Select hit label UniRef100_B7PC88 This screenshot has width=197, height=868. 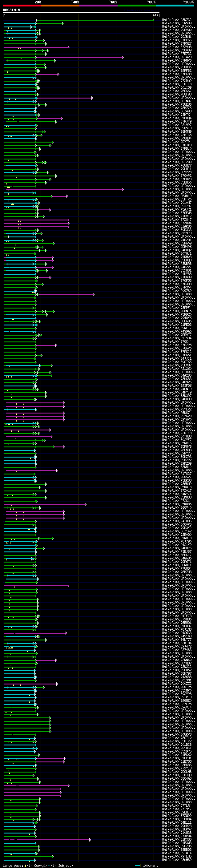177,74
